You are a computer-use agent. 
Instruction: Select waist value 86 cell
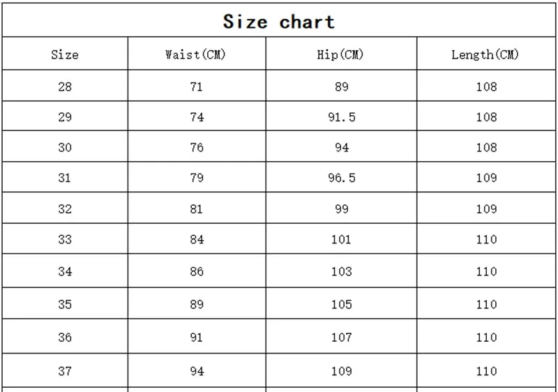(197, 271)
